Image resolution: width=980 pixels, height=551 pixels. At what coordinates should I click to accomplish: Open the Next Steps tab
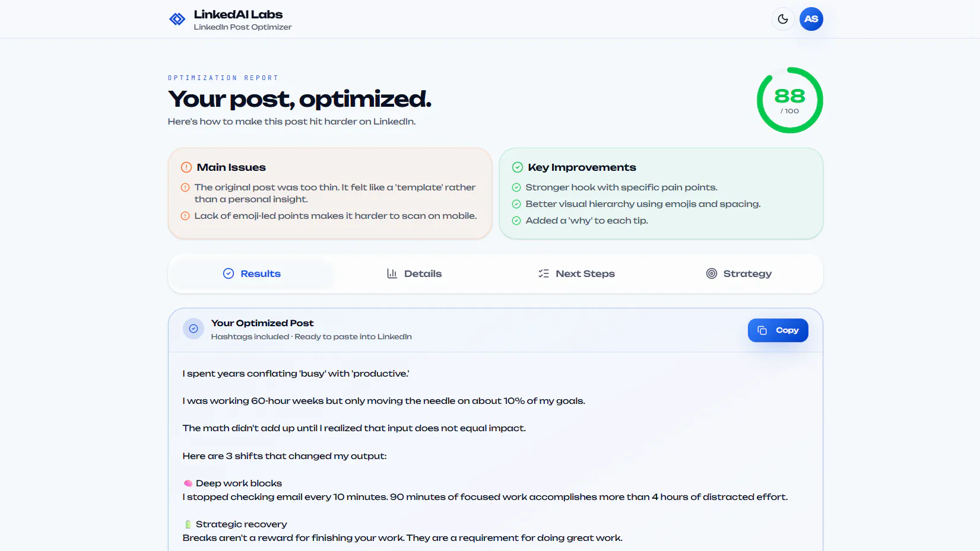coord(576,273)
